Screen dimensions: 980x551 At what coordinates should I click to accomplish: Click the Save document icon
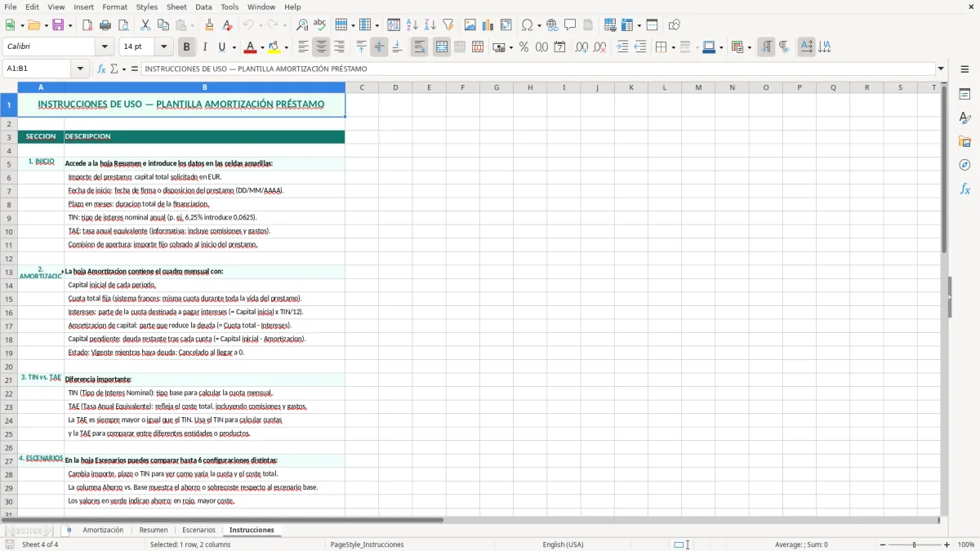click(x=58, y=25)
